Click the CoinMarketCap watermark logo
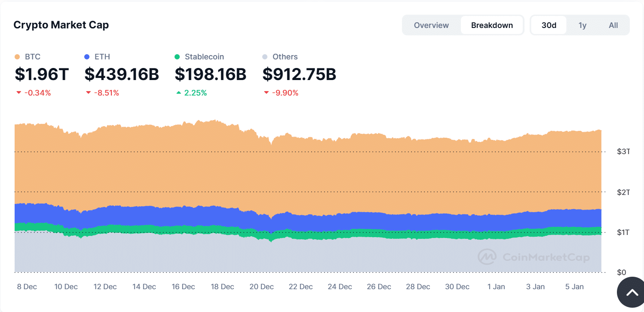Image resolution: width=644 pixels, height=312 pixels. point(533,257)
